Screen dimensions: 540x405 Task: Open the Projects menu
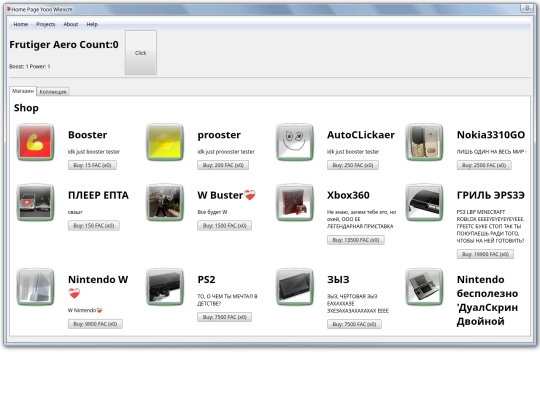(45, 24)
